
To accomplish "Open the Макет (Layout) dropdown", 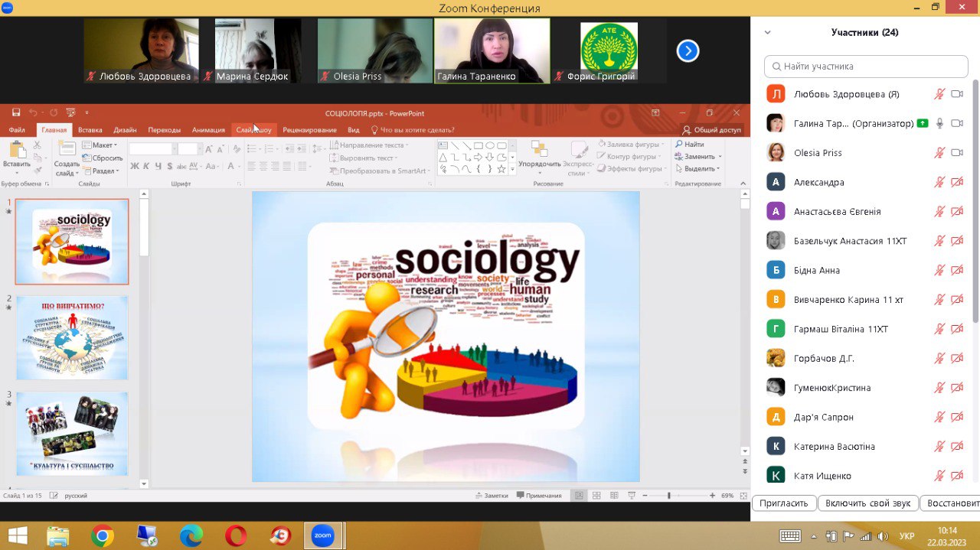I will coord(103,145).
